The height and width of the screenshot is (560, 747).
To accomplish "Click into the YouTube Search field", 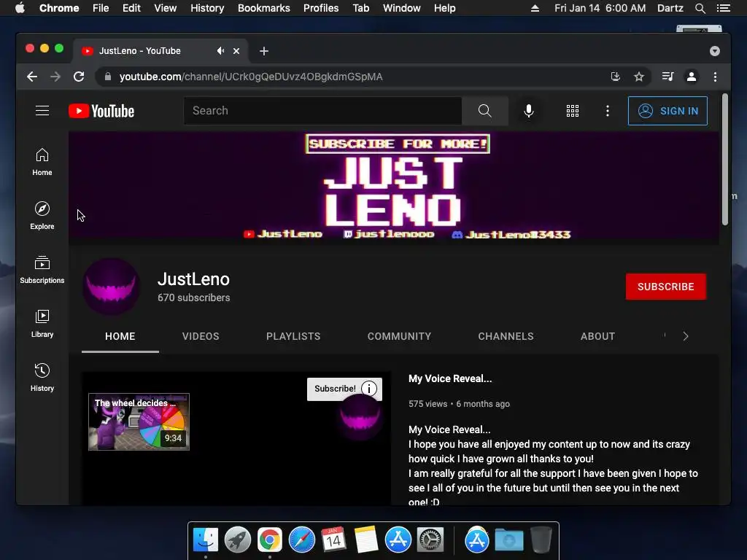I will point(322,111).
